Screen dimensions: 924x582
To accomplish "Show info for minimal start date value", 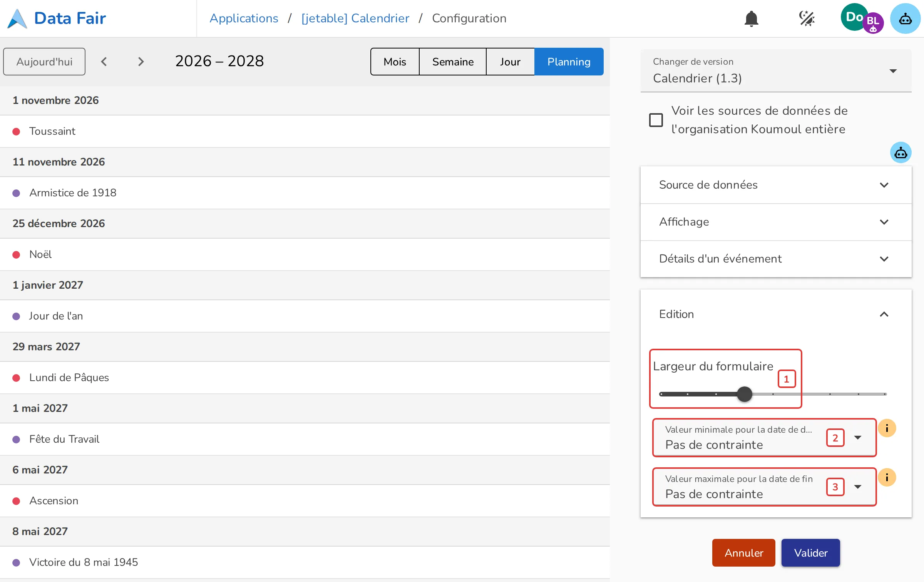I will (x=887, y=428).
